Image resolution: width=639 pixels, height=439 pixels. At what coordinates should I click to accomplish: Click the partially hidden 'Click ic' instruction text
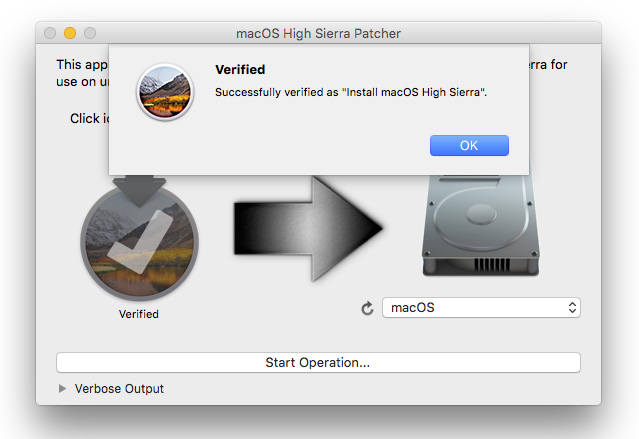(88, 119)
